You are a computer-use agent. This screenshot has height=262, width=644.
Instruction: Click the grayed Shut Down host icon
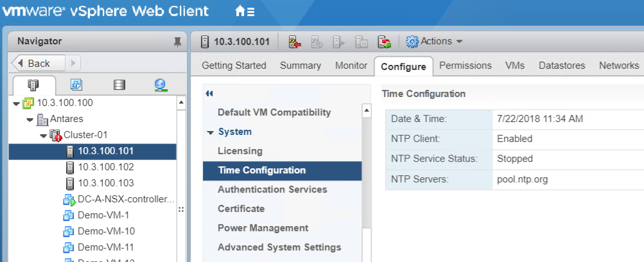point(361,42)
